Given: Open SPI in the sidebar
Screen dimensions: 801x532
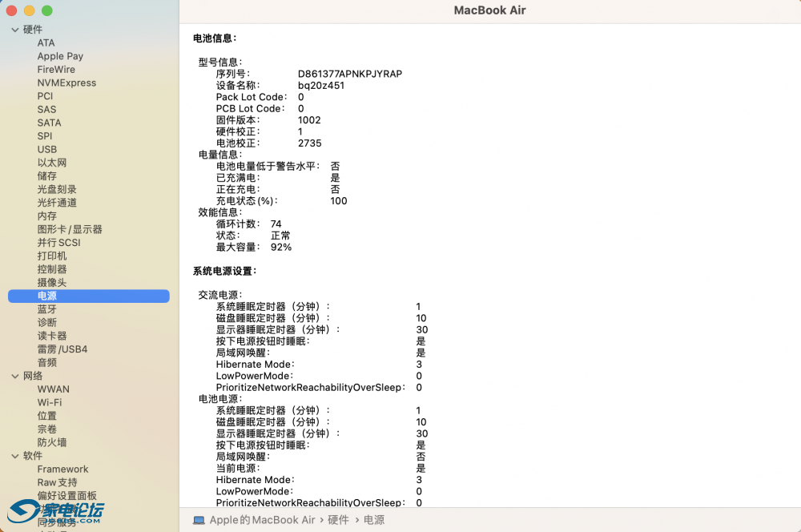Looking at the screenshot, I should [44, 136].
